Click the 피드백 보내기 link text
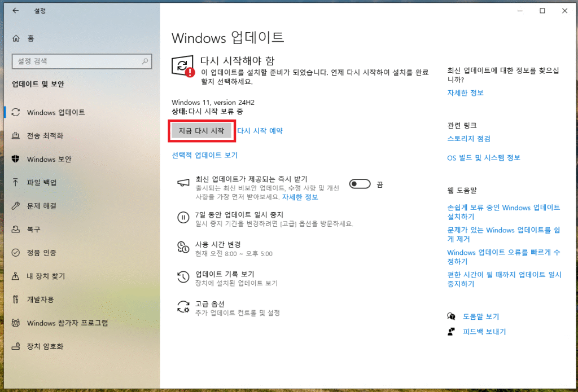 click(484, 332)
